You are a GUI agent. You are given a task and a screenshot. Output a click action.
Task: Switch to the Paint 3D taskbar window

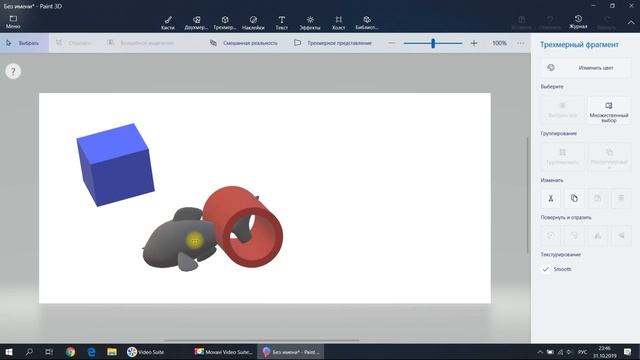[x=291, y=352]
